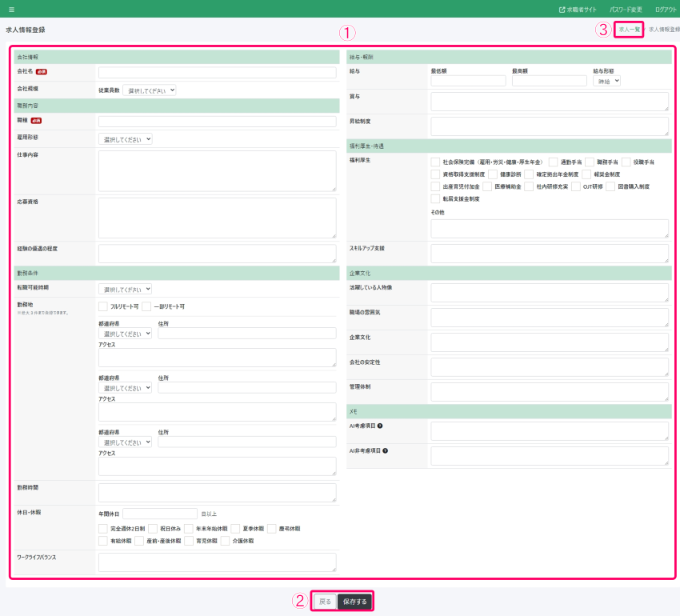Click パスワード変更 in the top menu
Screen dimensions: 680x616
[626, 10]
